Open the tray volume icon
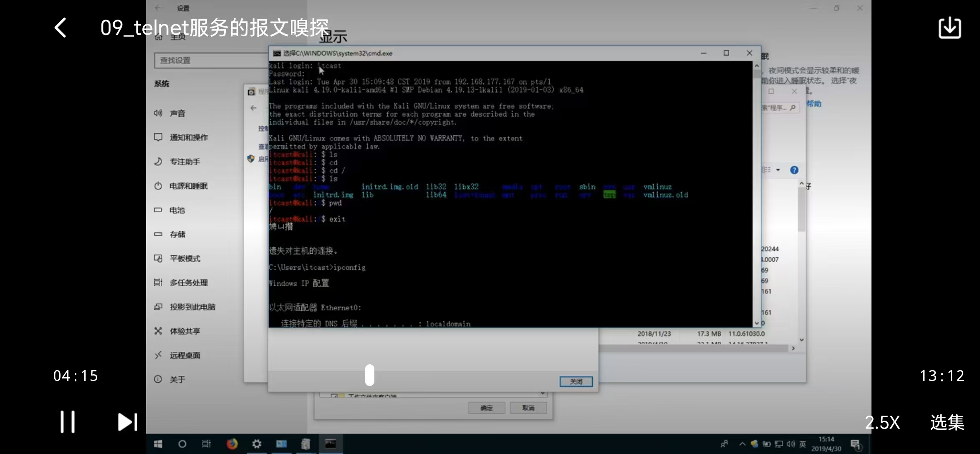The height and width of the screenshot is (454, 980). pyautogui.click(x=791, y=444)
